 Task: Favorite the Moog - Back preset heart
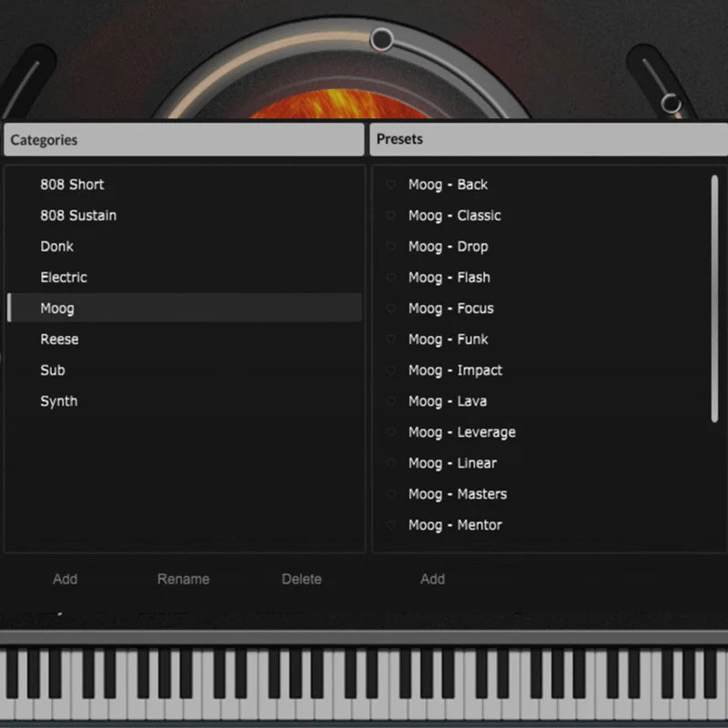pyautogui.click(x=391, y=185)
